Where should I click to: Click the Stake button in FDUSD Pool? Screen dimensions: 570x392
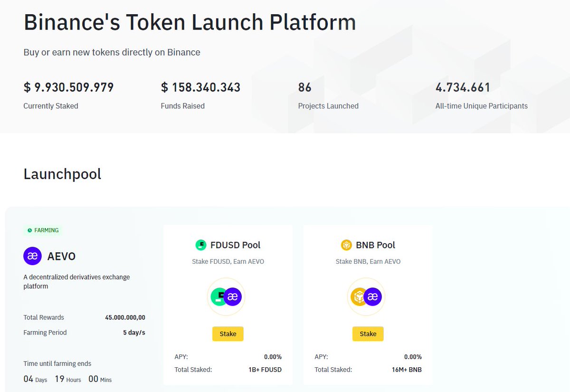pos(228,334)
